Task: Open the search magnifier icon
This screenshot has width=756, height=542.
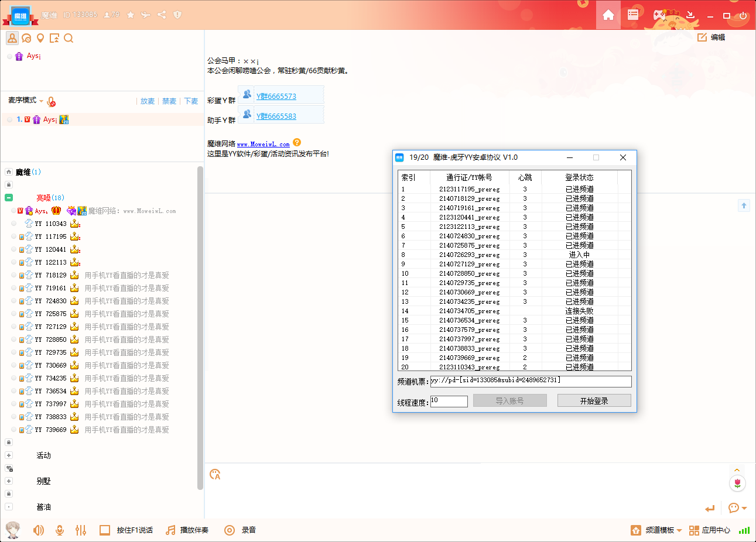Action: pyautogui.click(x=69, y=39)
